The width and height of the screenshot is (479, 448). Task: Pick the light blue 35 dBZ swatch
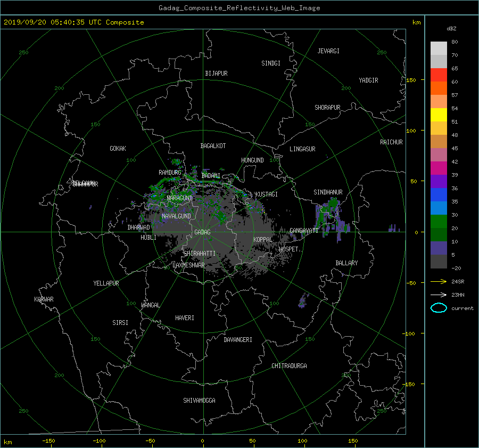pos(439,208)
